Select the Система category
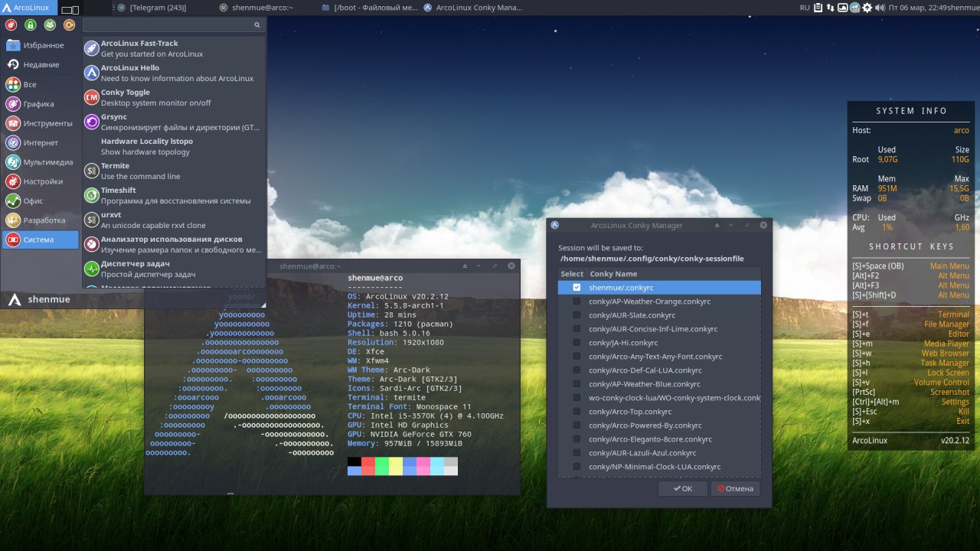Screen dimensions: 980x551 (41, 240)
